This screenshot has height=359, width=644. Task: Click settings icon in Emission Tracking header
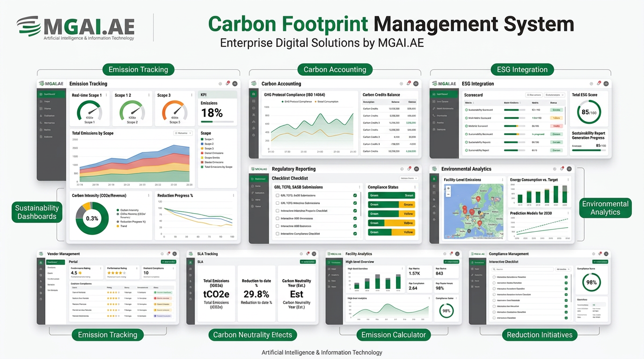tap(220, 84)
